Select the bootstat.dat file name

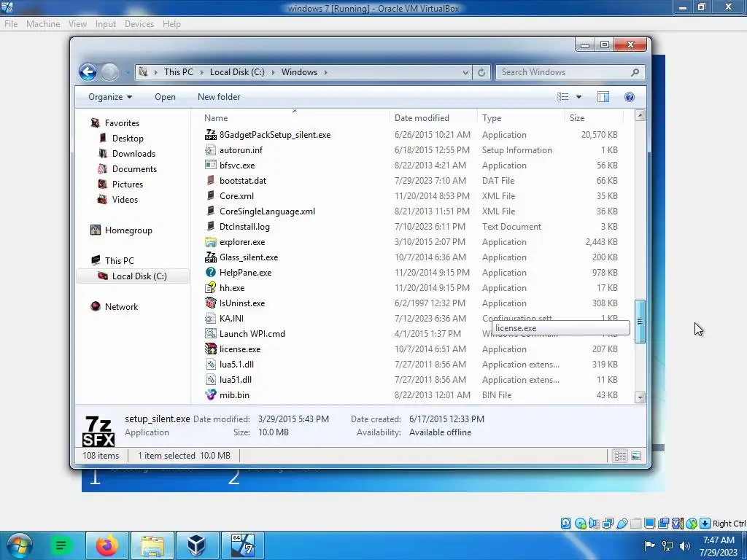point(243,181)
